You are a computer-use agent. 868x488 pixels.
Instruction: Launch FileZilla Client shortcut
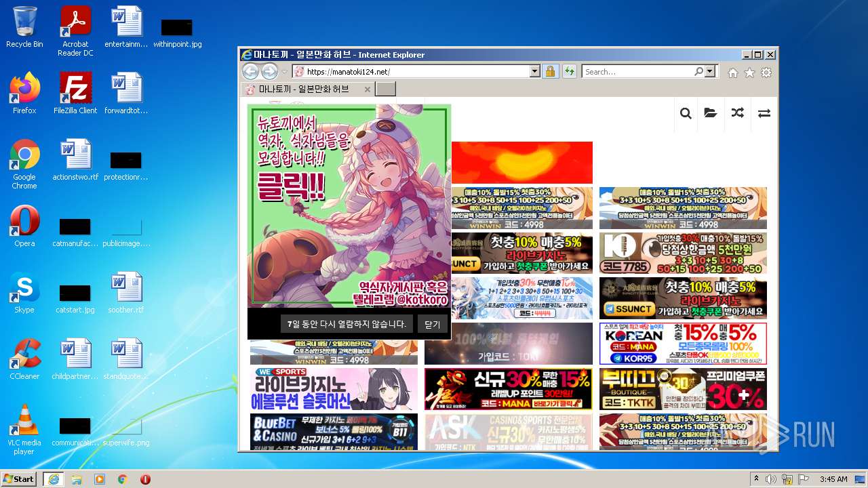(x=75, y=94)
